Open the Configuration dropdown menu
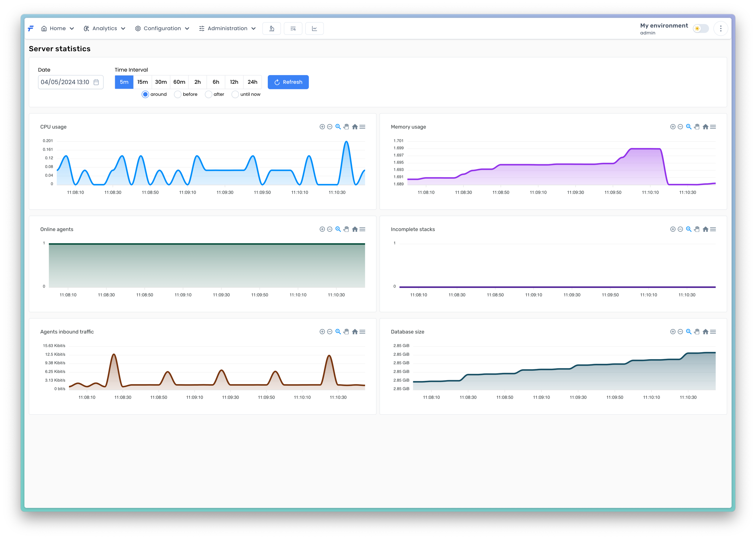The width and height of the screenshot is (756, 539). [162, 29]
